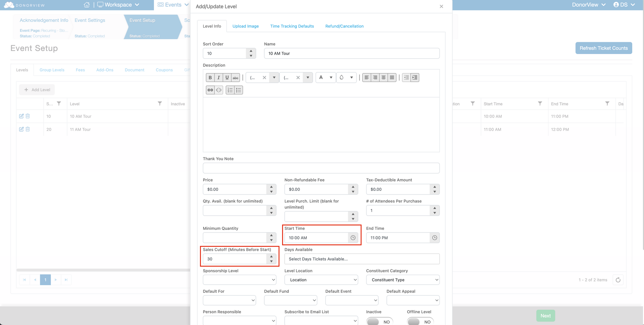Select page 1 in the grid pager
This screenshot has height=325, width=644.
coord(45,280)
